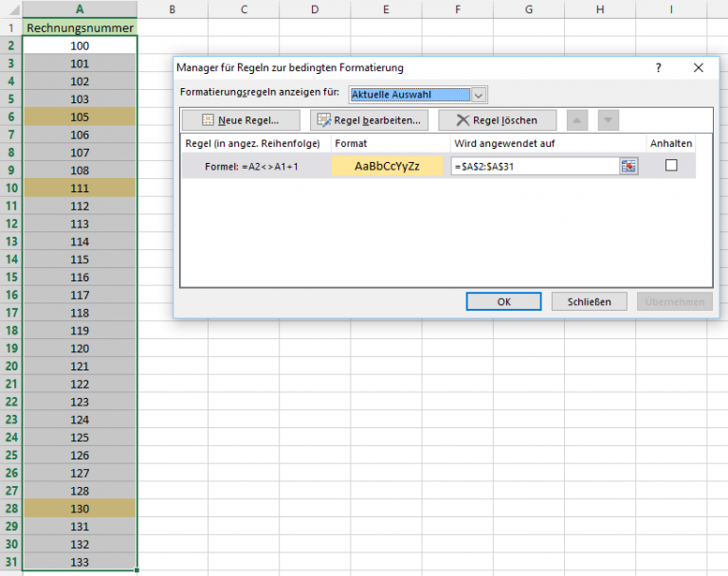
Task: Click the range selector icon beside =$A$2:$A$31
Action: 628,166
